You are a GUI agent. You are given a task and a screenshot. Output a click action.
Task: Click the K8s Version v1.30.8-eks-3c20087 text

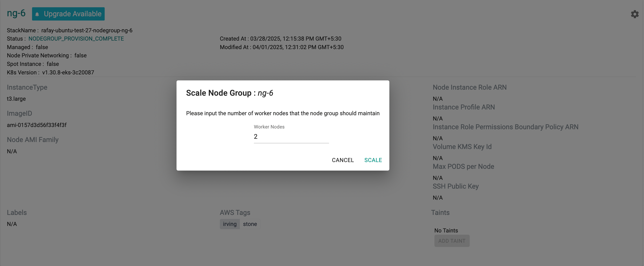pos(51,73)
